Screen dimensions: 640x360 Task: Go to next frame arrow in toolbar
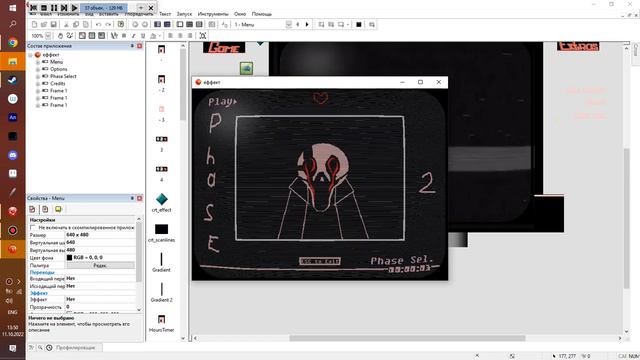tap(307, 24)
